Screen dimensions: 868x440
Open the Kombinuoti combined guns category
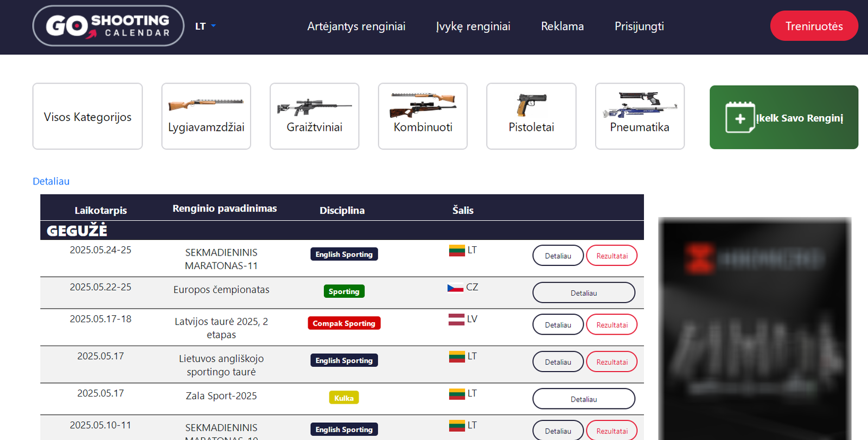[x=423, y=105]
